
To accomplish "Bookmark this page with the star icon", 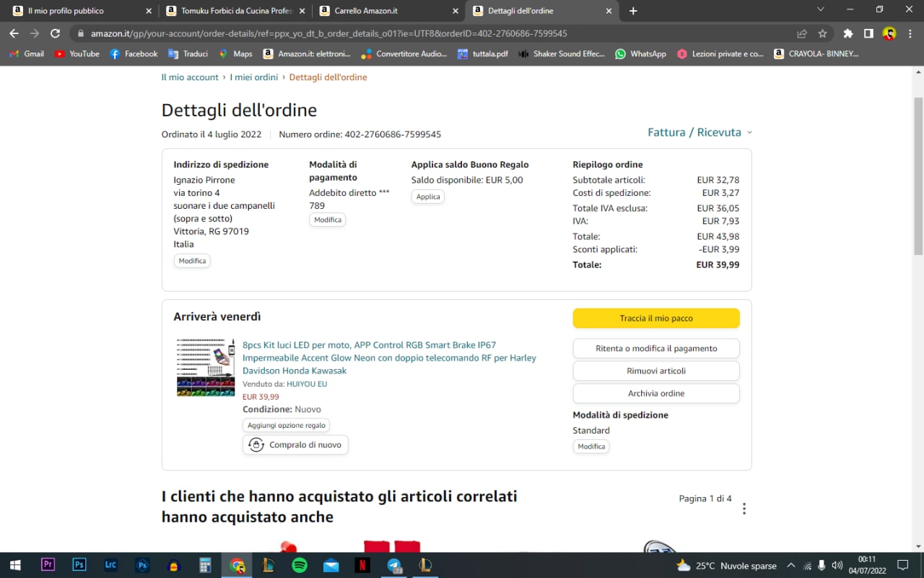I will point(822,33).
